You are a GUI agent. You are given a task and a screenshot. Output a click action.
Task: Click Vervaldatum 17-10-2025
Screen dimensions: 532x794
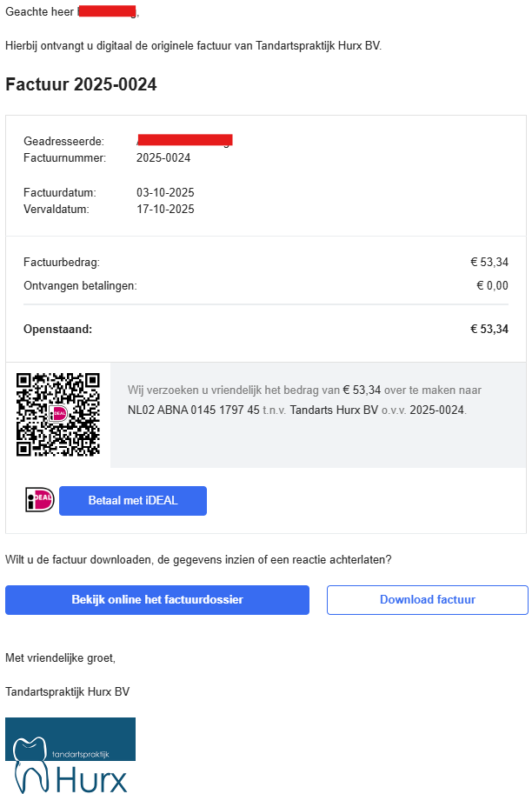pos(165,209)
